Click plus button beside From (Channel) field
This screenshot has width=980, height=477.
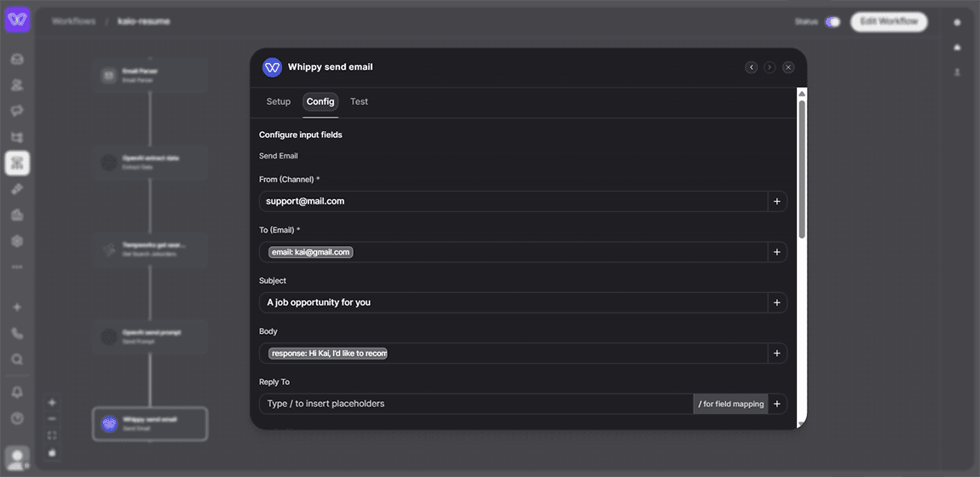click(777, 202)
